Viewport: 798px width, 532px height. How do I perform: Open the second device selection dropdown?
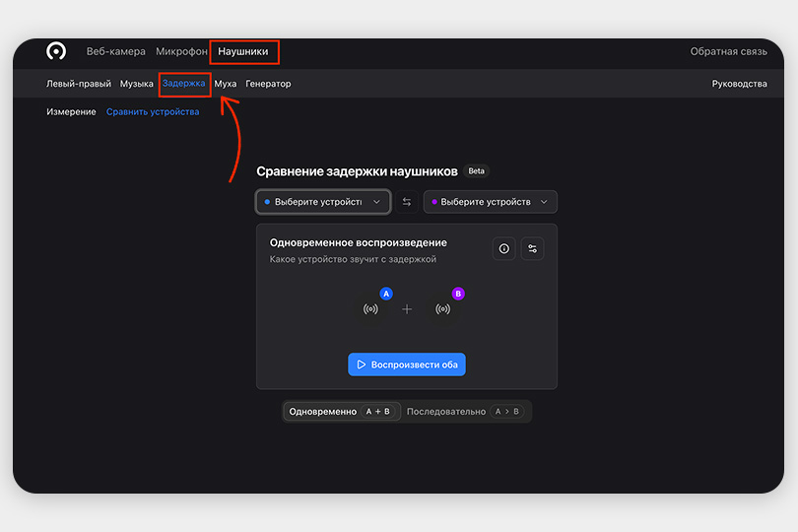[490, 202]
